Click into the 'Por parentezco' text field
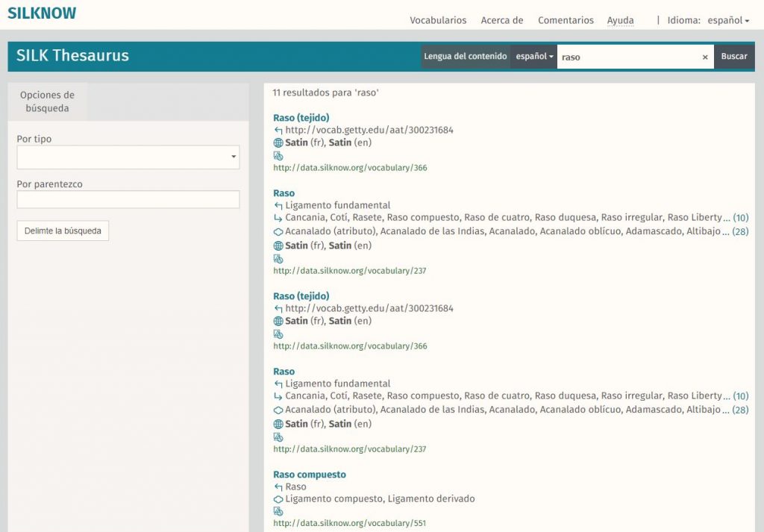 tap(128, 200)
